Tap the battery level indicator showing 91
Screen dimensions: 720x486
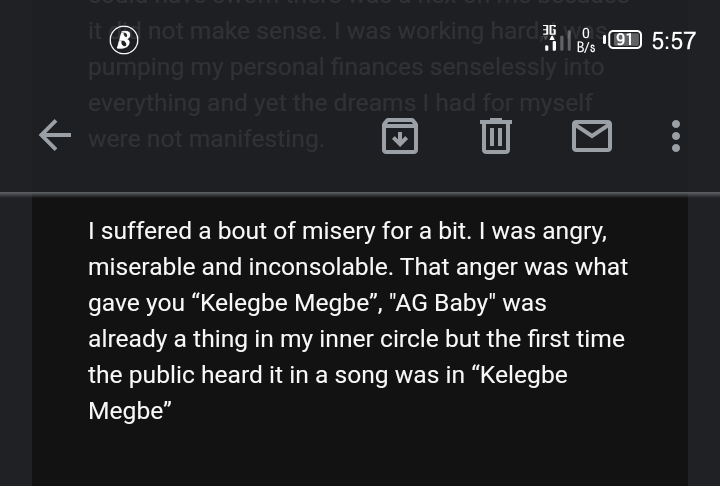point(623,40)
